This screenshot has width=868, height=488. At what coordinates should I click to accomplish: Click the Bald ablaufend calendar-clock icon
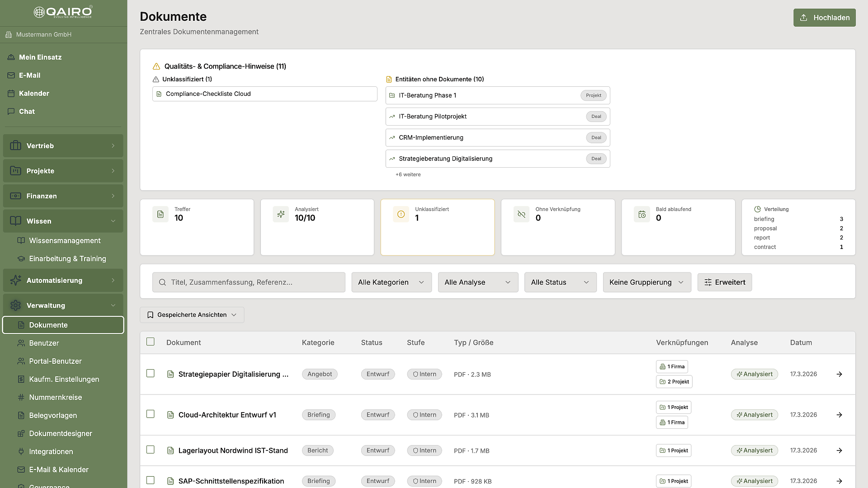coord(642,214)
